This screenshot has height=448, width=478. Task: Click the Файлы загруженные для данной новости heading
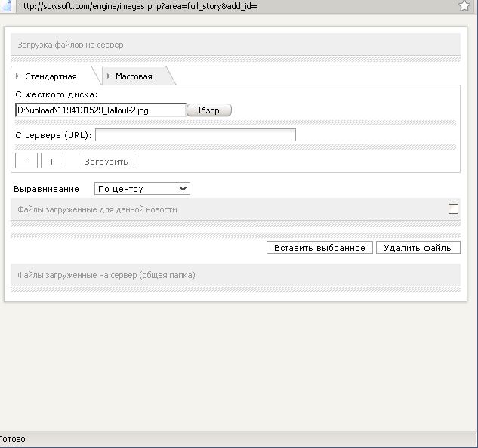click(97, 209)
